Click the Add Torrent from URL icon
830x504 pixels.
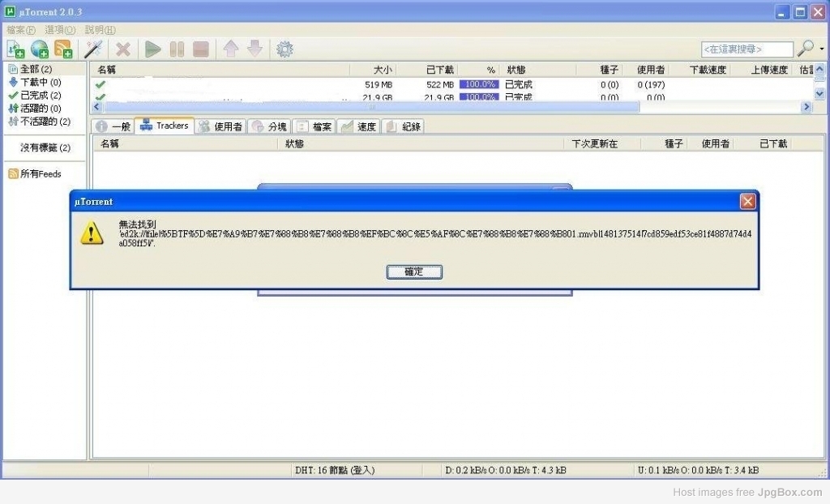tap(40, 49)
